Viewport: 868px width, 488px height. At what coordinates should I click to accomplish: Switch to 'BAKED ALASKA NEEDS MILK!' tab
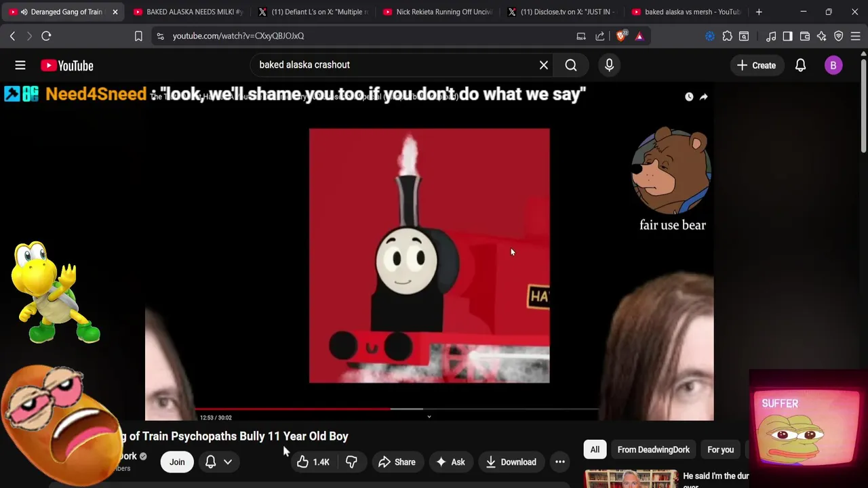pos(188,12)
